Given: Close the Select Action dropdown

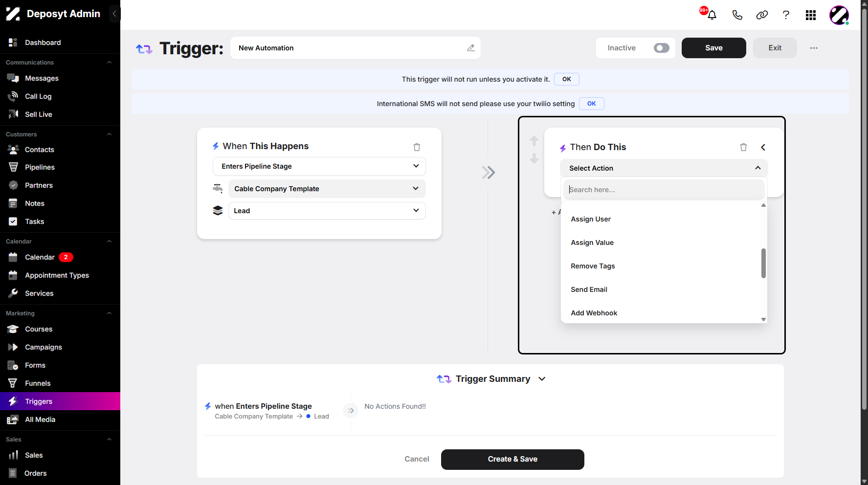Looking at the screenshot, I should point(664,168).
